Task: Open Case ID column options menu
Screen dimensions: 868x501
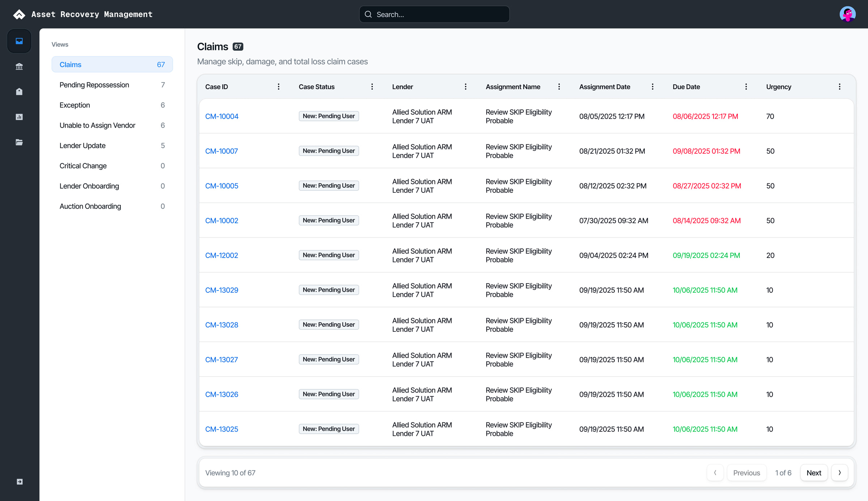Action: click(x=278, y=86)
